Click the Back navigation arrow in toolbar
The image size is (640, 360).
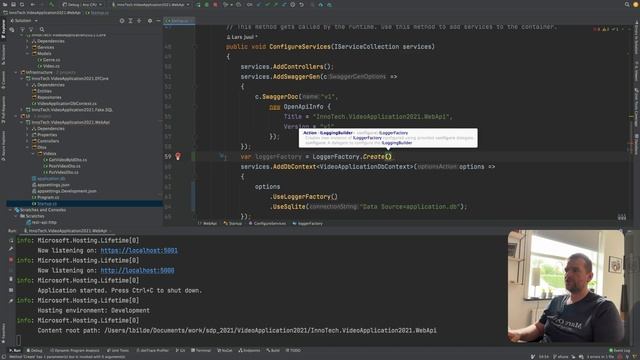(33, 4)
